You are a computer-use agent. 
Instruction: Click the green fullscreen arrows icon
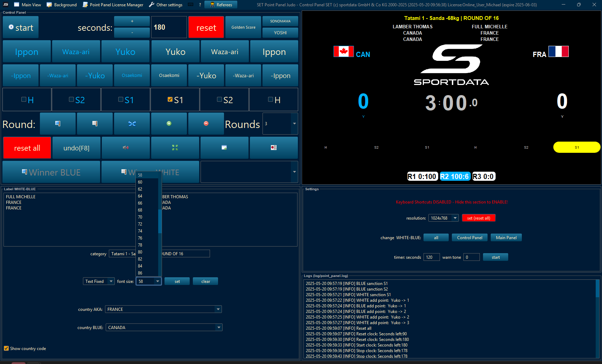pyautogui.click(x=175, y=148)
